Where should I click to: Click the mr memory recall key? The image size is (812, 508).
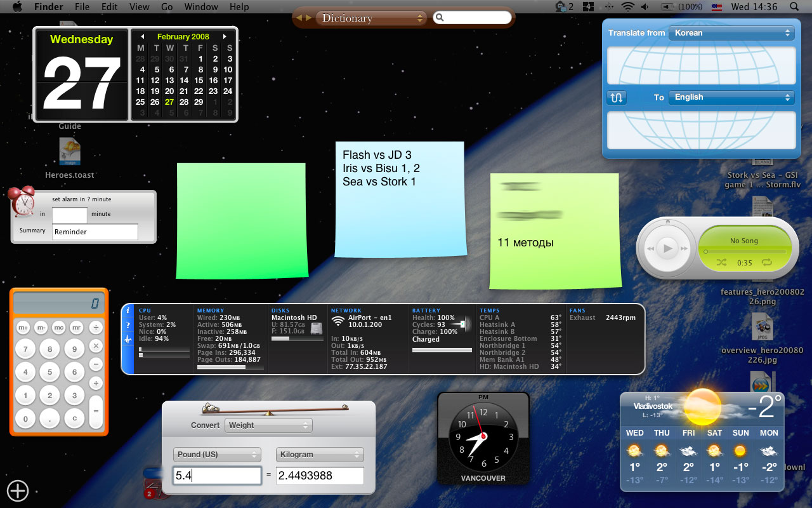coord(77,328)
